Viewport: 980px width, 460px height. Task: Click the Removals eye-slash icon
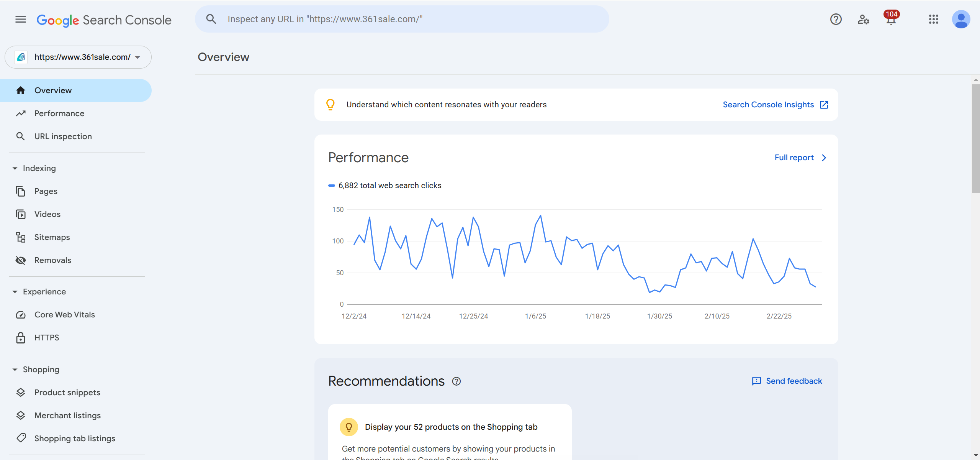tap(21, 260)
